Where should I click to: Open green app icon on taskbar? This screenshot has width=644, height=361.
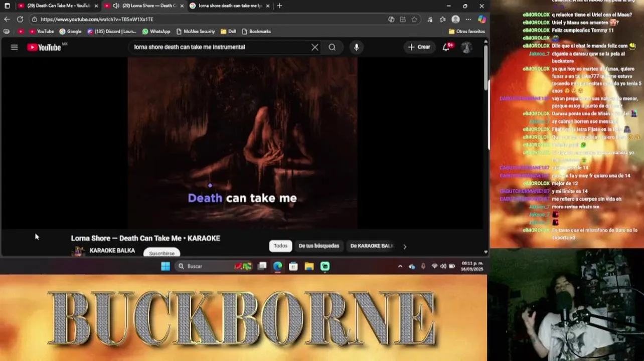325,266
